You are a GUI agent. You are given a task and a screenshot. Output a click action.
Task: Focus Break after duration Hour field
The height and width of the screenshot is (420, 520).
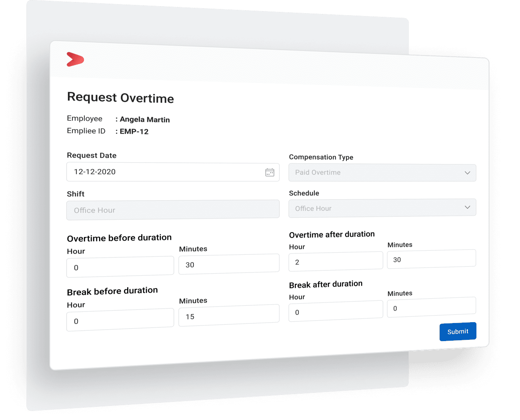pos(336,312)
